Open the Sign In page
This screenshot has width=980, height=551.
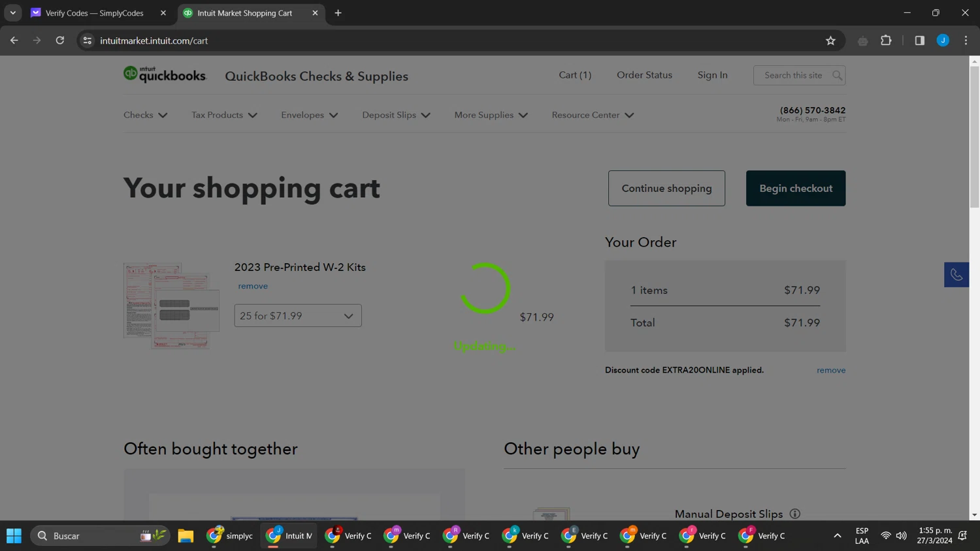[712, 75]
